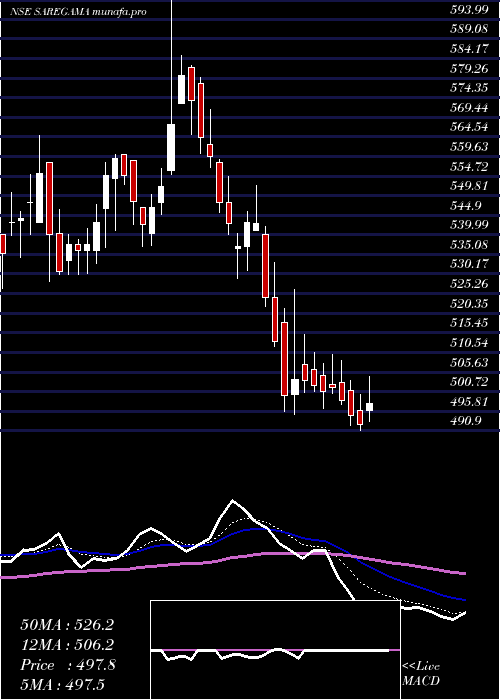Image resolution: width=500 pixels, height=700 pixels.
Task: Click the 500.72 price axis label
Action: click(x=469, y=382)
